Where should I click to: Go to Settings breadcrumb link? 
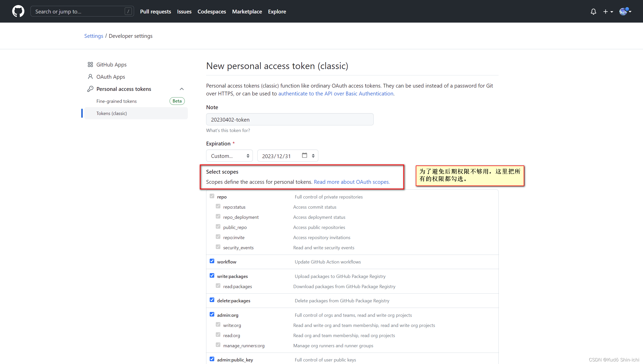[x=94, y=36]
